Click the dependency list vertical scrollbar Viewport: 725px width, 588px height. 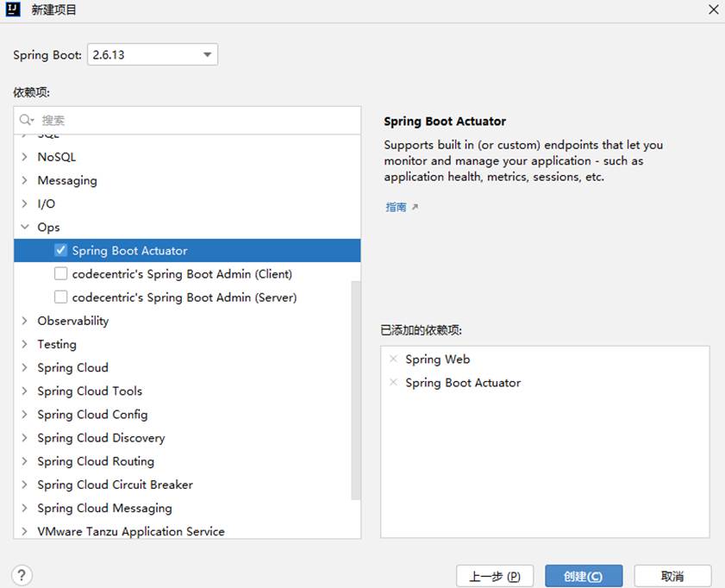pos(355,391)
